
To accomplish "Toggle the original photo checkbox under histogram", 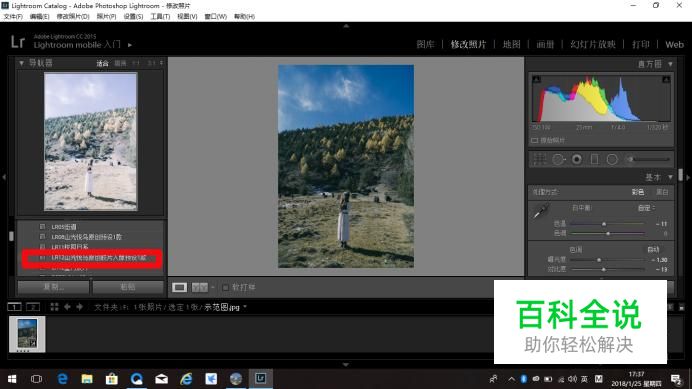I will (534, 140).
